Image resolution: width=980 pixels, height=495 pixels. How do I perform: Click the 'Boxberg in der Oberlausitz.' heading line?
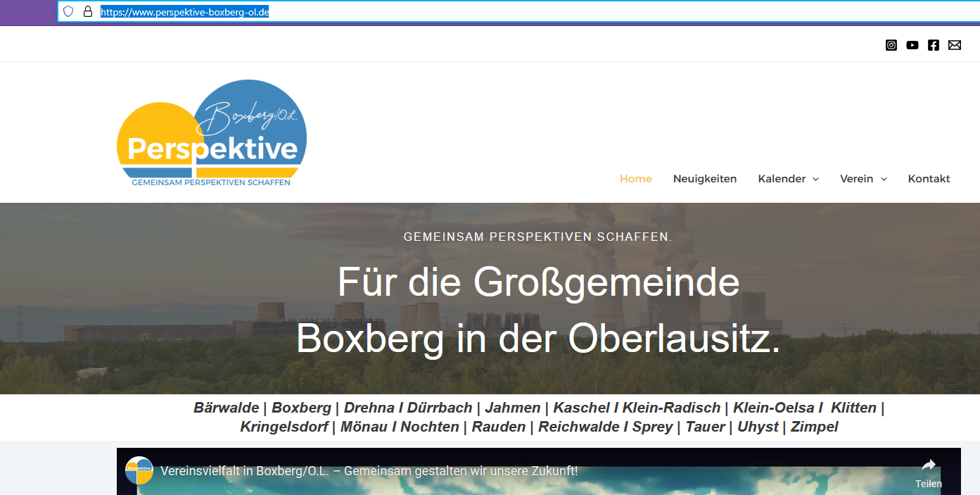coord(538,339)
